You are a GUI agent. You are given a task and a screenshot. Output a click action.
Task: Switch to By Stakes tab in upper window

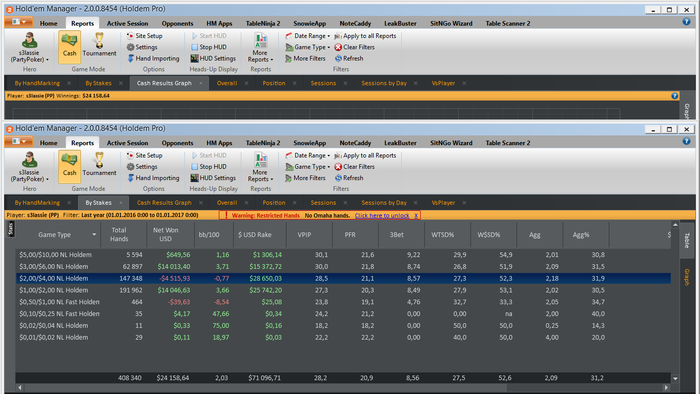tap(98, 83)
